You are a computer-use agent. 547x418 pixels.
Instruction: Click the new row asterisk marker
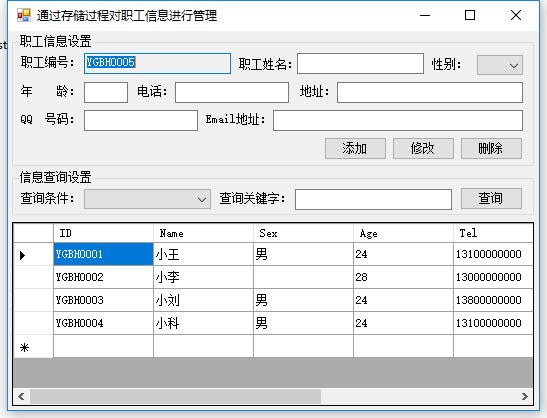point(24,348)
